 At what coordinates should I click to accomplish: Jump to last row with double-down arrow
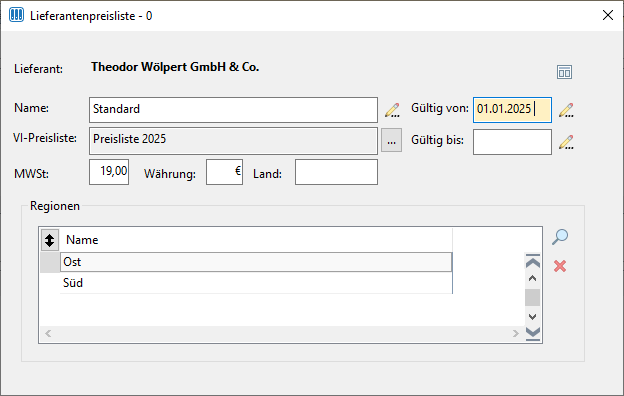click(x=533, y=334)
